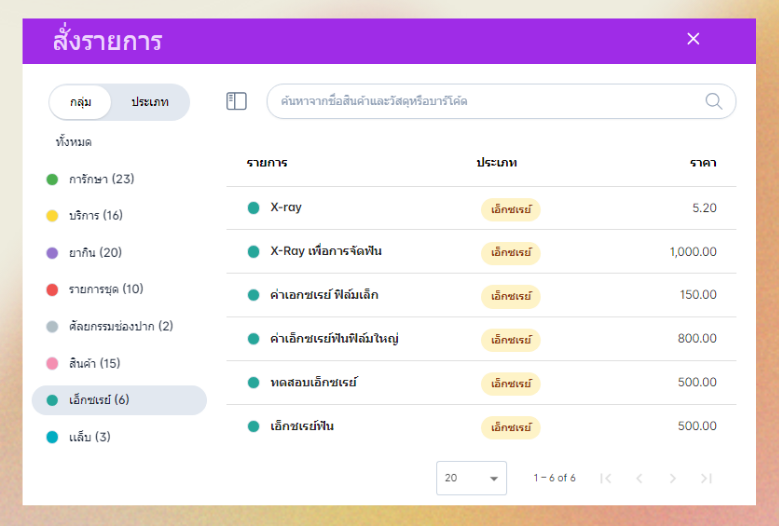Click type badge in ทดสอบเอ็กซเรย์ row
The image size is (779, 526).
click(x=511, y=384)
